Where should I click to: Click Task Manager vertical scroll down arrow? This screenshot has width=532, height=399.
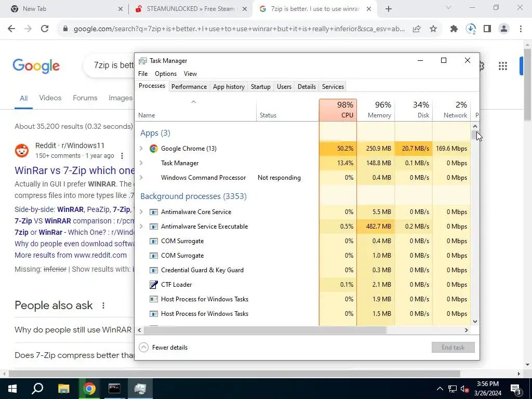point(475,321)
